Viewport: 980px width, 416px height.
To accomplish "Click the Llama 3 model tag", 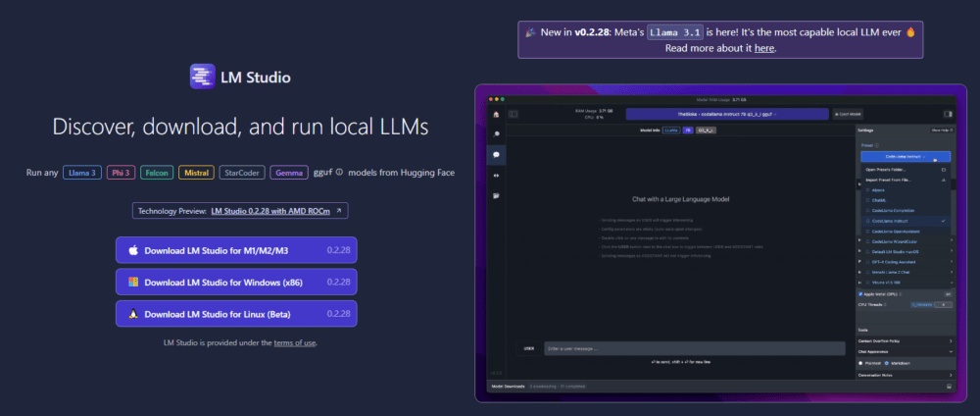I will (x=82, y=173).
